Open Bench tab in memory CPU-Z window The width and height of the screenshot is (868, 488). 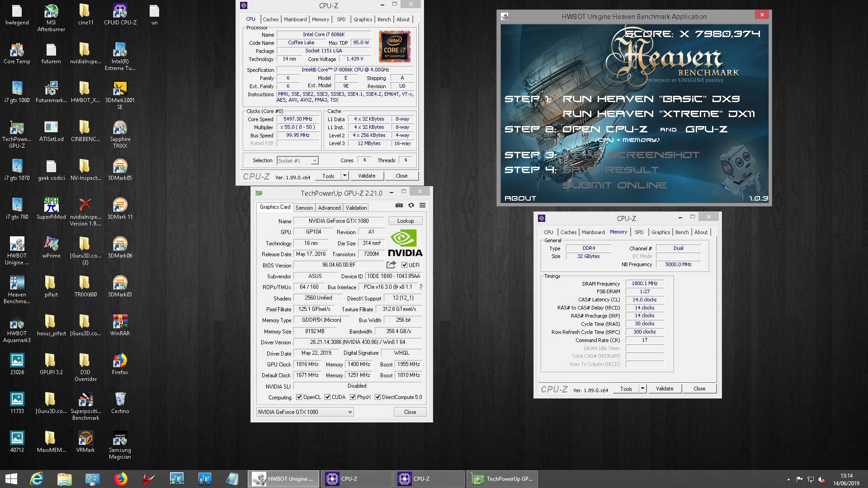click(682, 232)
